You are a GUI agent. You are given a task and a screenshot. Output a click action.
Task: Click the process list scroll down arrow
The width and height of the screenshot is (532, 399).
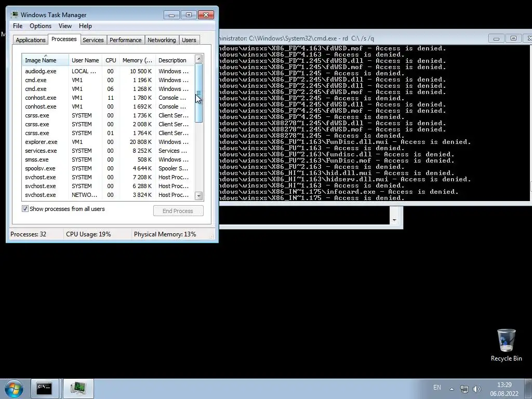[x=199, y=196]
